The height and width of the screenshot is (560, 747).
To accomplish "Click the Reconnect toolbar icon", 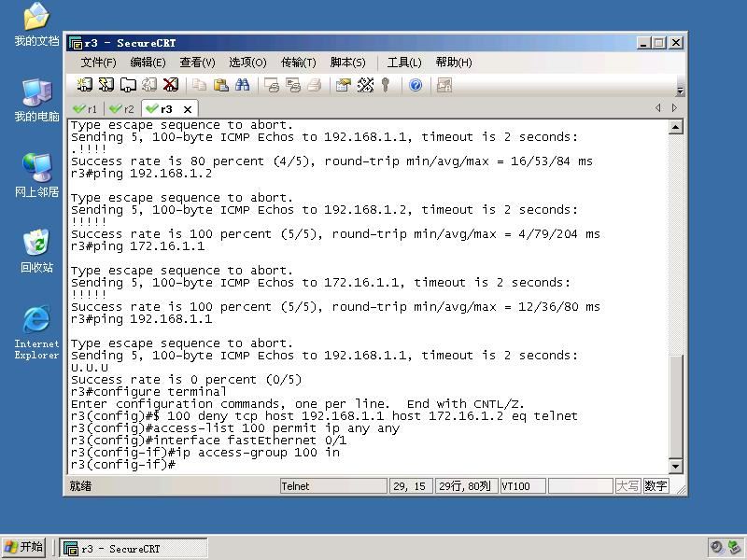I will click(149, 85).
